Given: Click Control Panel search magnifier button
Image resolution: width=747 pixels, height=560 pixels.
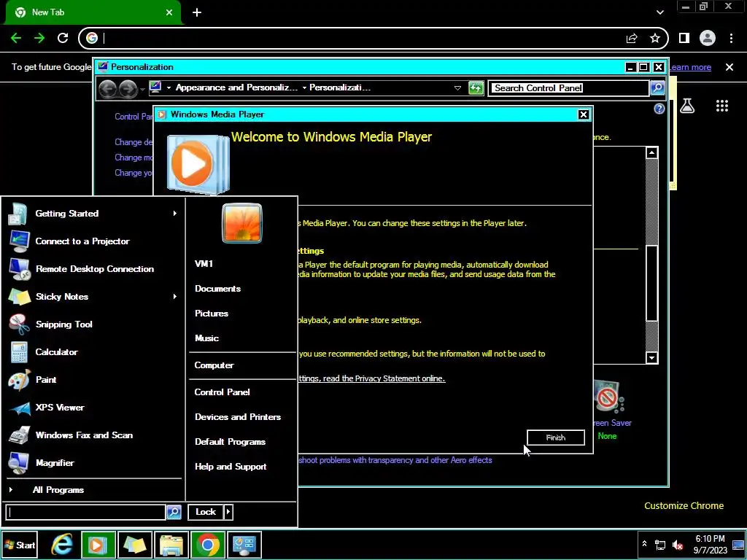Looking at the screenshot, I should tap(657, 88).
